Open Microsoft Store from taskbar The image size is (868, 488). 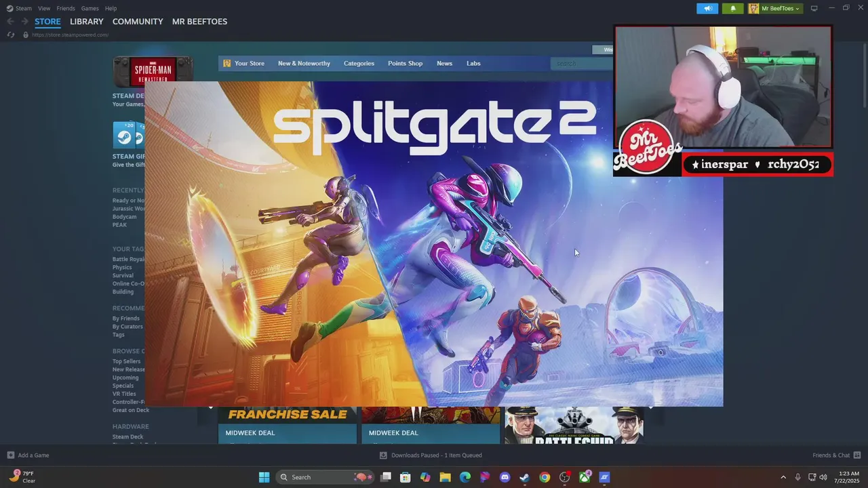(x=406, y=477)
